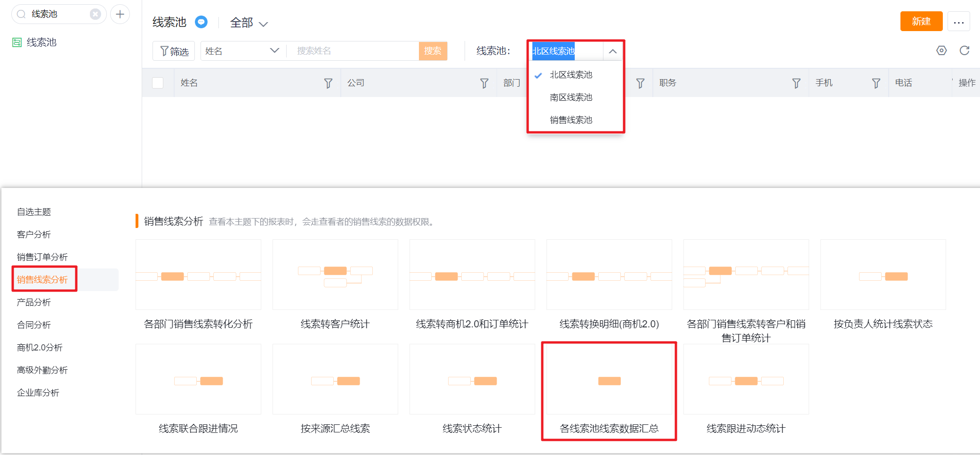Image resolution: width=980 pixels, height=455 pixels.
Task: Open 线索联合跟进情况 report thumbnail
Action: (x=198, y=379)
